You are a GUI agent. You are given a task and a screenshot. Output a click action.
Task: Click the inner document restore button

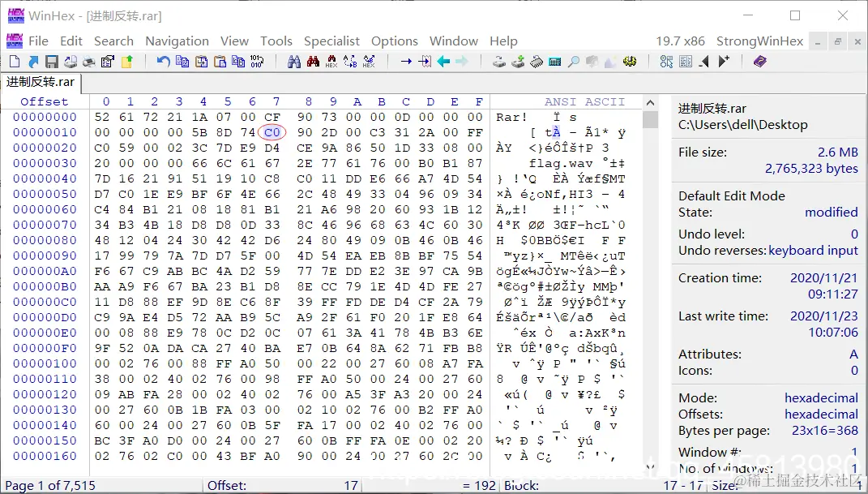pyautogui.click(x=838, y=41)
